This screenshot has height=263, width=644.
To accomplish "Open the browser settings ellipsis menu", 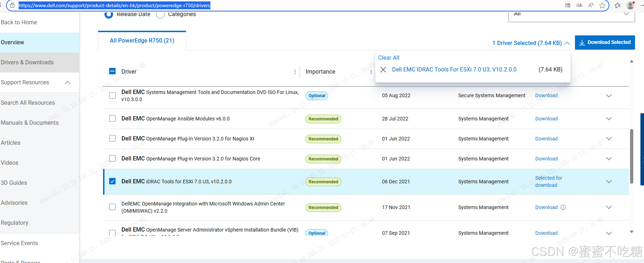I will (x=642, y=5).
